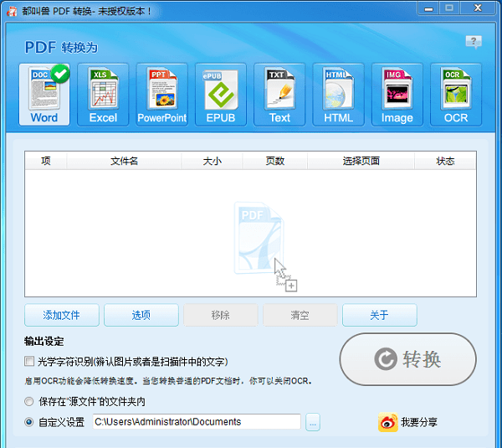Select the Image conversion format
502x448 pixels.
pos(397,95)
